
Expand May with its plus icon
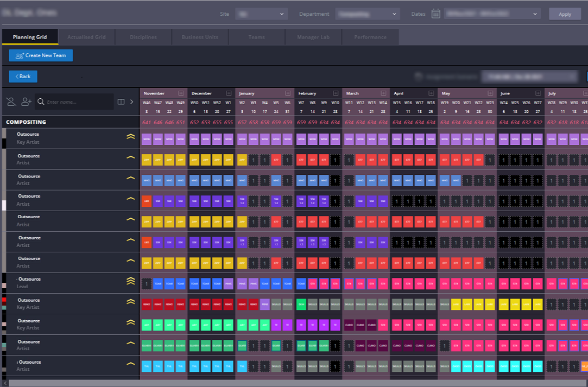click(490, 93)
